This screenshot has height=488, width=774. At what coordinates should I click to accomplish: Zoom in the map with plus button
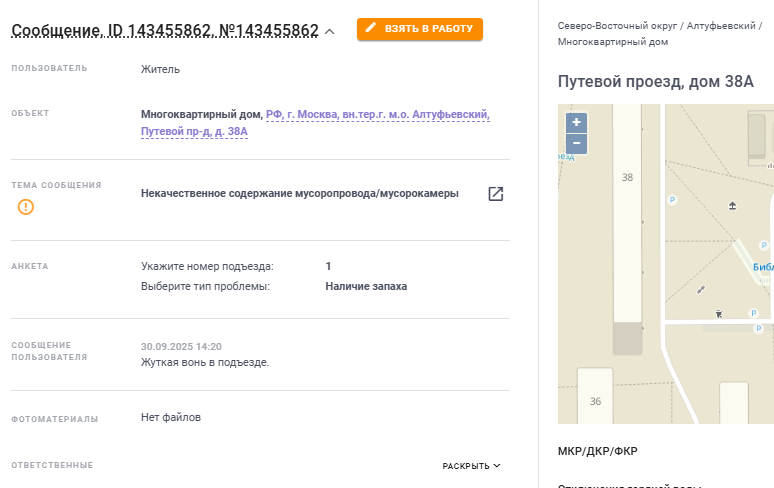[576, 122]
